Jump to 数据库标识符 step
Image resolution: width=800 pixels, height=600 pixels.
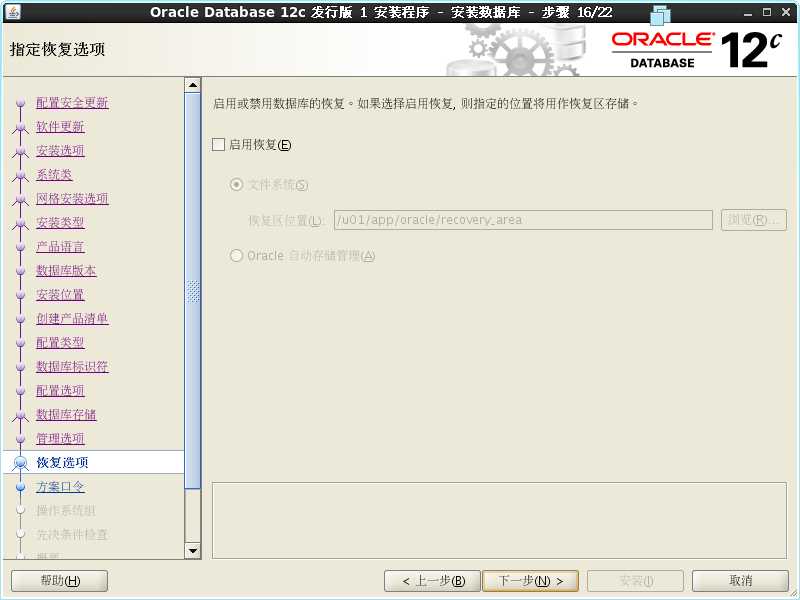72,366
